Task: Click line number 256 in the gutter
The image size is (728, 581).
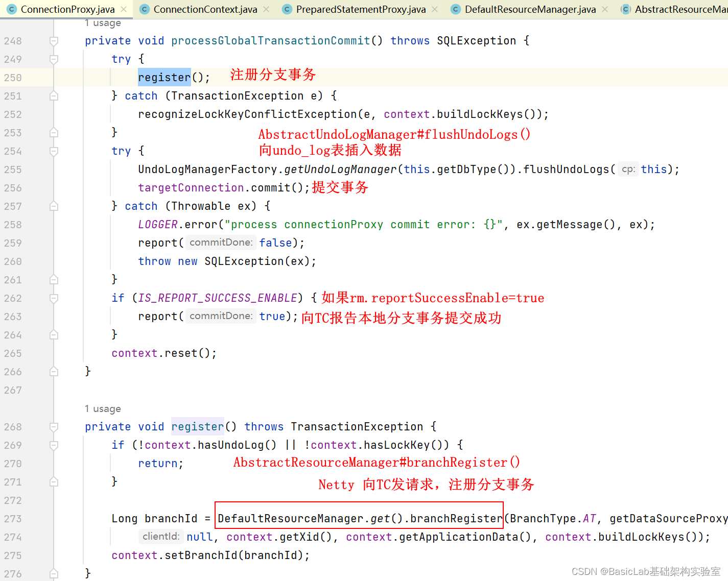Action: coord(13,188)
